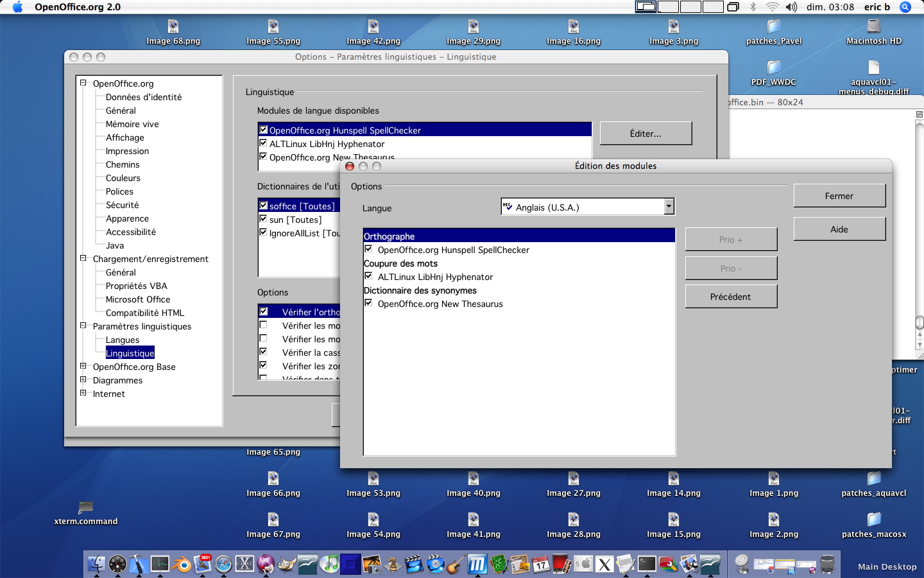
Task: Toggle the soffice [Toutes] dictionary checkbox
Action: pos(264,206)
